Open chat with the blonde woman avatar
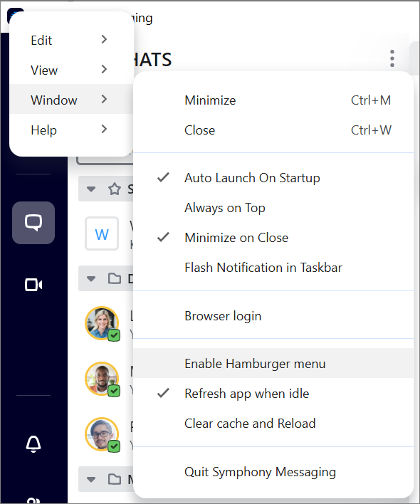420x504 pixels. click(x=102, y=323)
